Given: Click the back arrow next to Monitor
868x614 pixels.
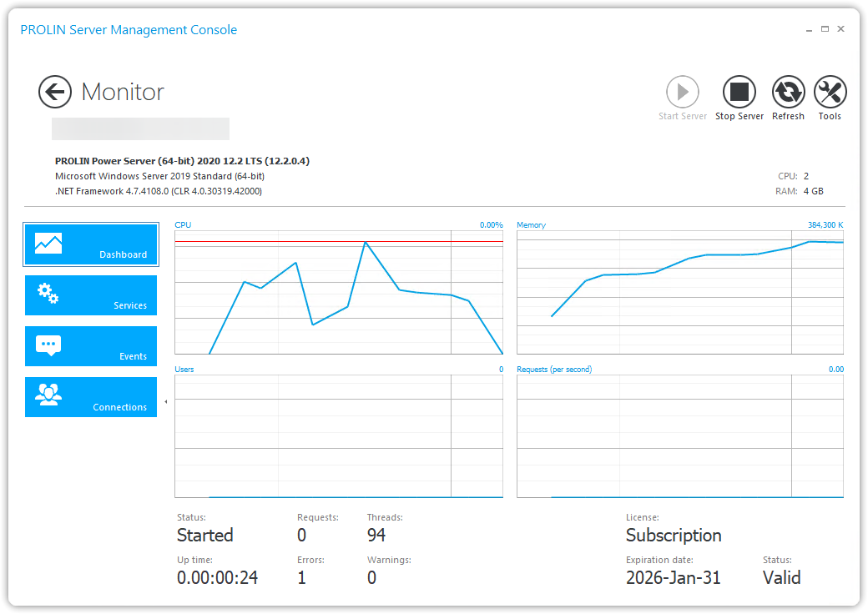Looking at the screenshot, I should 55,92.
